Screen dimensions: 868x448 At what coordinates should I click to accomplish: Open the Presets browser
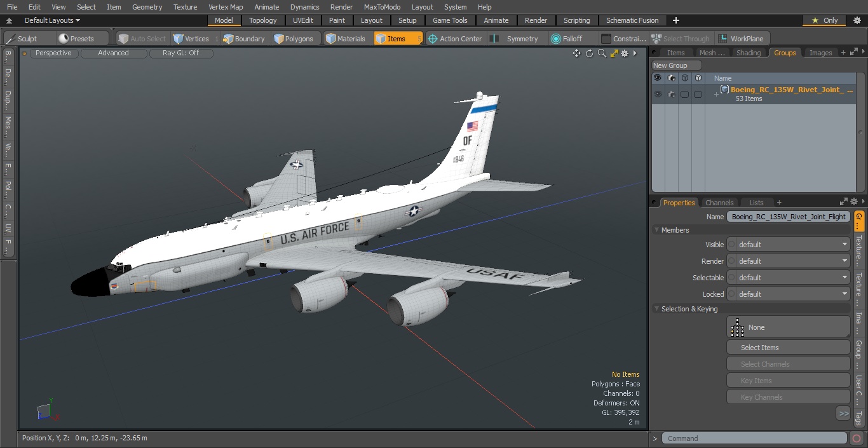[82, 39]
